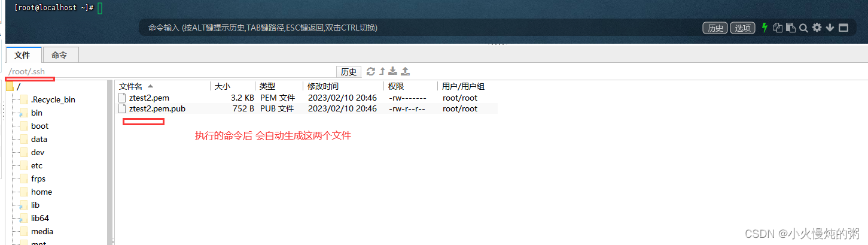Open terminal search magnifier icon
The image size is (868, 245).
(x=803, y=28)
